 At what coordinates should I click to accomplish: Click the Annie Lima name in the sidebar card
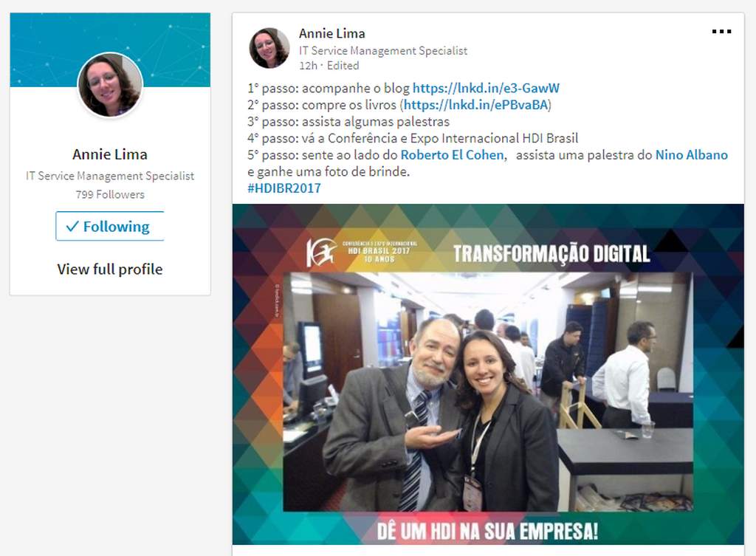coord(110,154)
